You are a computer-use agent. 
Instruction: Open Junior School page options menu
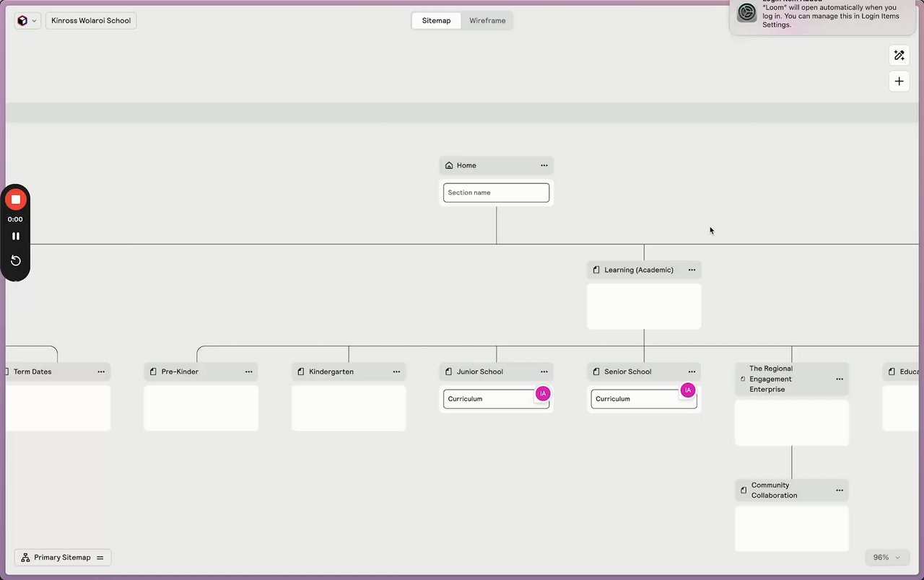click(544, 372)
